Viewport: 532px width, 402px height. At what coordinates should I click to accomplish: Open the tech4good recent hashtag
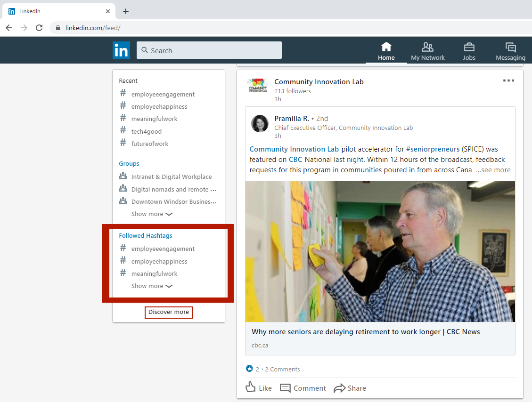[x=146, y=131]
